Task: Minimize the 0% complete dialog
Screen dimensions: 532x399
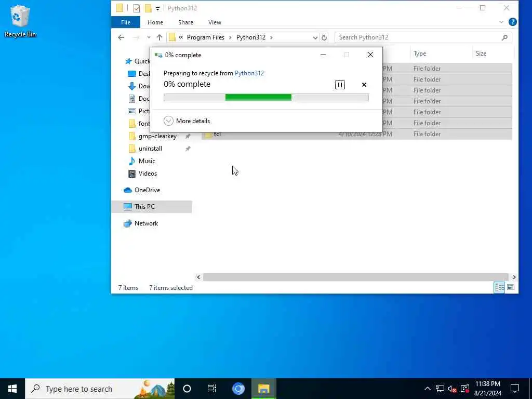Action: (323, 55)
